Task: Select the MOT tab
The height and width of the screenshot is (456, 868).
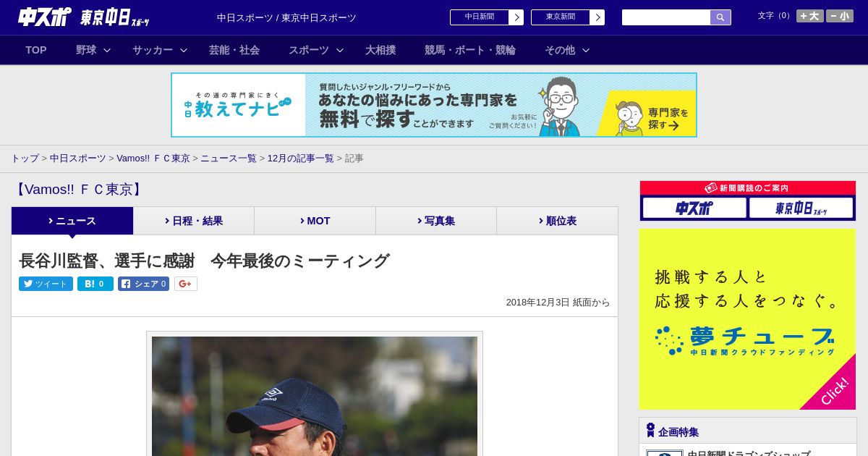Action: point(315,221)
